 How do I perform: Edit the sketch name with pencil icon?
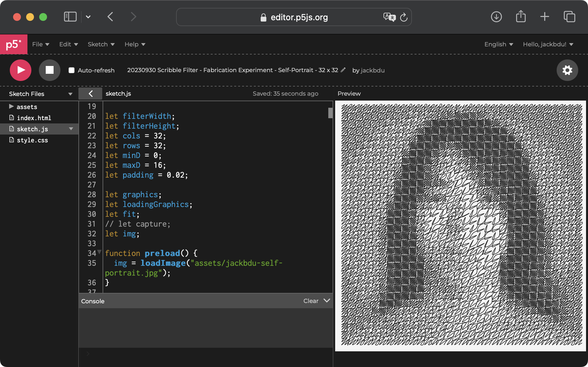343,70
